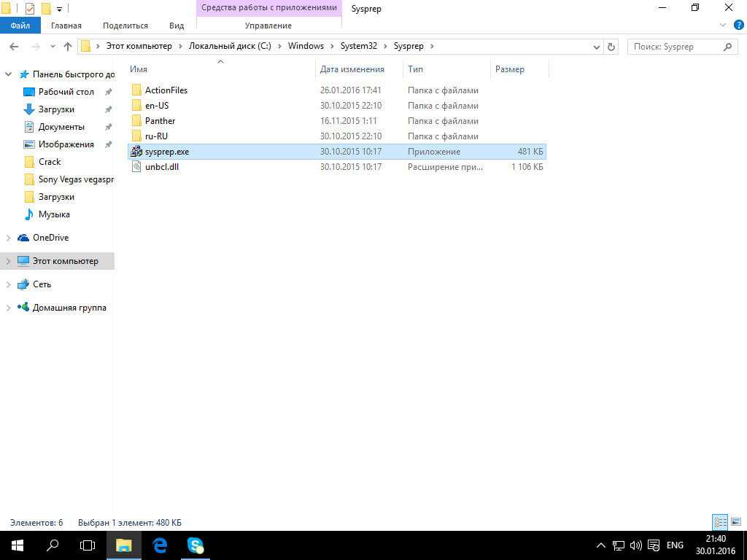Viewport: 747px width, 560px height.
Task: Open the sysprep.exe application file
Action: tap(166, 152)
